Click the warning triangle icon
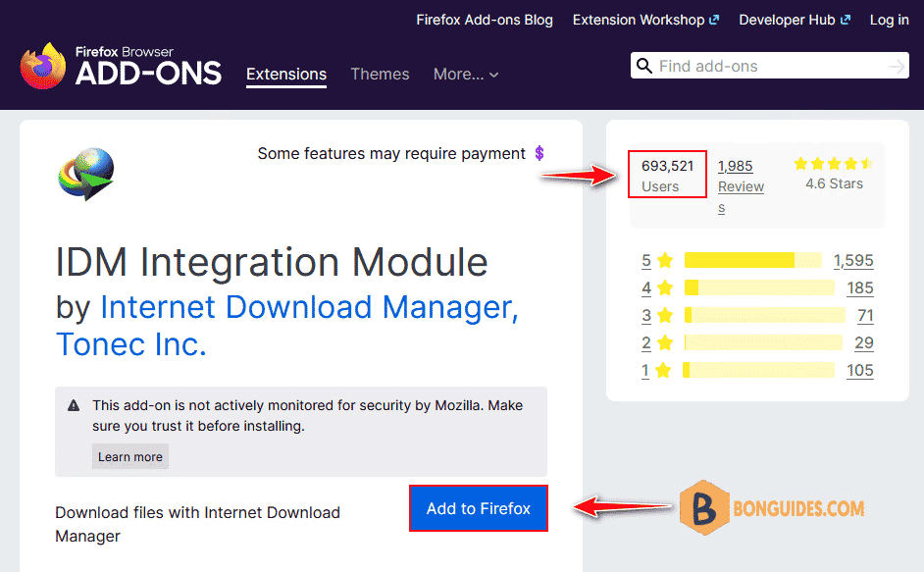 click(x=74, y=406)
